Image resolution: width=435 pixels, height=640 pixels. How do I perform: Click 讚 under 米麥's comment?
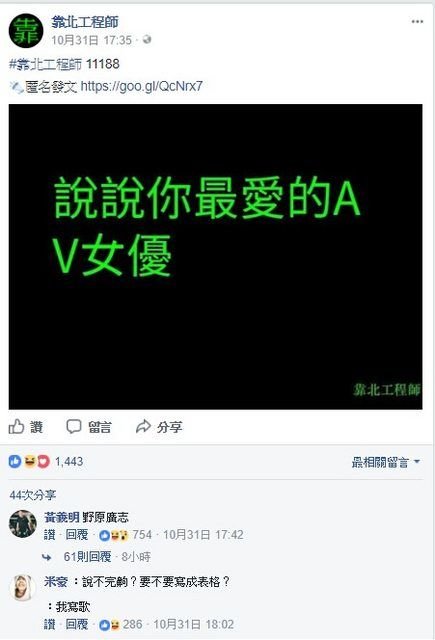(49, 624)
